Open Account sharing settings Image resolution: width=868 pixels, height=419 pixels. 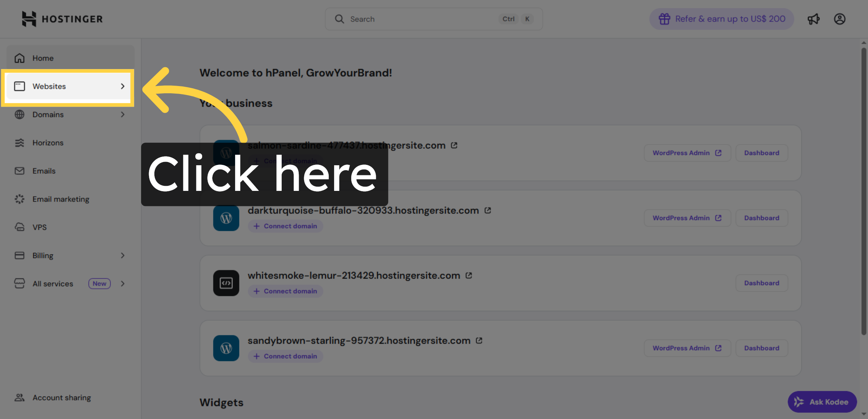tap(61, 397)
